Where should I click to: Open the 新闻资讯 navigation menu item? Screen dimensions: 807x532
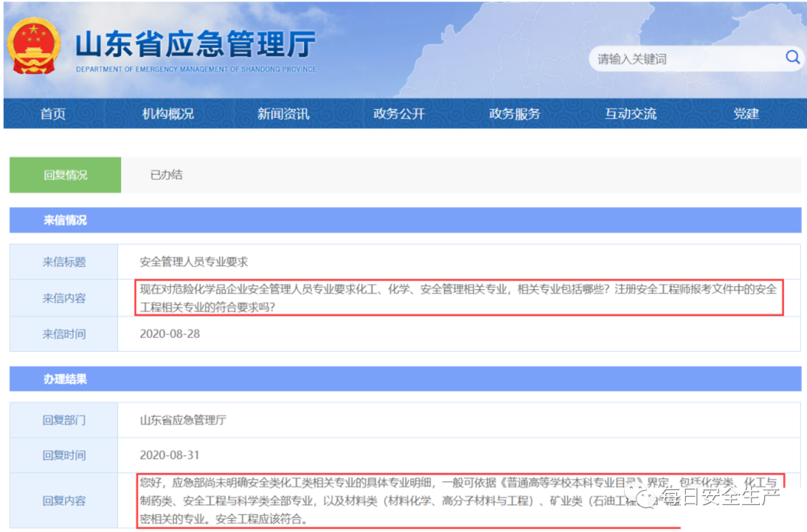[x=282, y=114]
